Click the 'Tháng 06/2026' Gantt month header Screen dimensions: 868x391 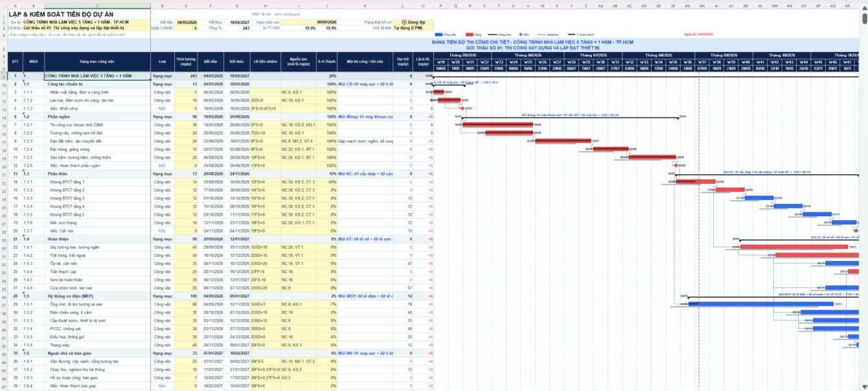click(x=528, y=55)
